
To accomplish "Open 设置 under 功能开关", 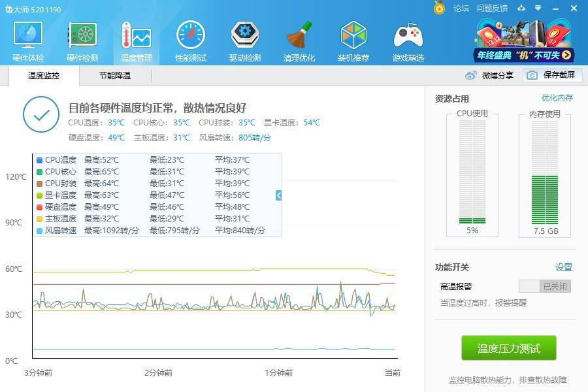I will tap(563, 267).
